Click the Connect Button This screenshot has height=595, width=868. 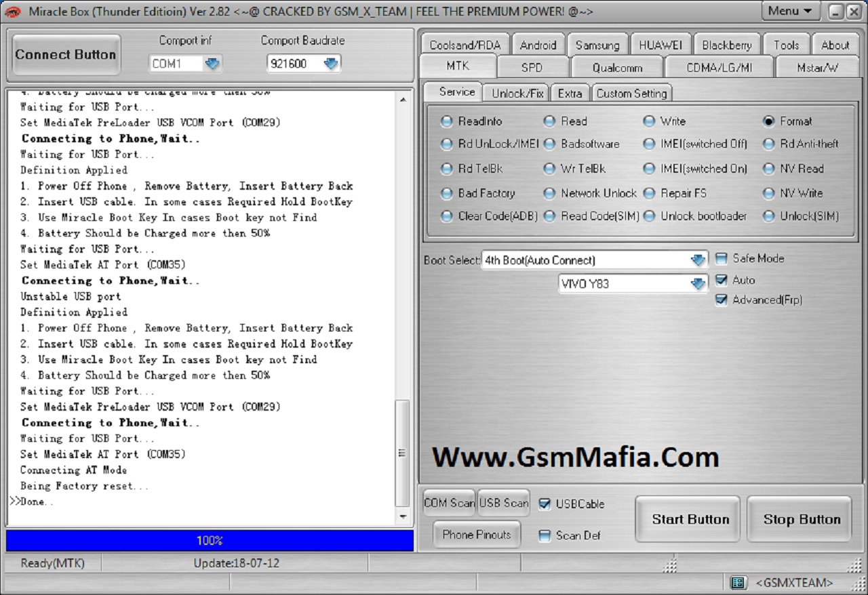point(66,55)
